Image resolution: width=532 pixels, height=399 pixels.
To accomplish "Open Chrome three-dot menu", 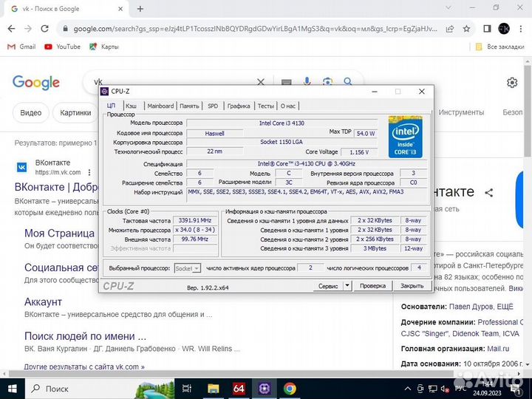I will 521,29.
